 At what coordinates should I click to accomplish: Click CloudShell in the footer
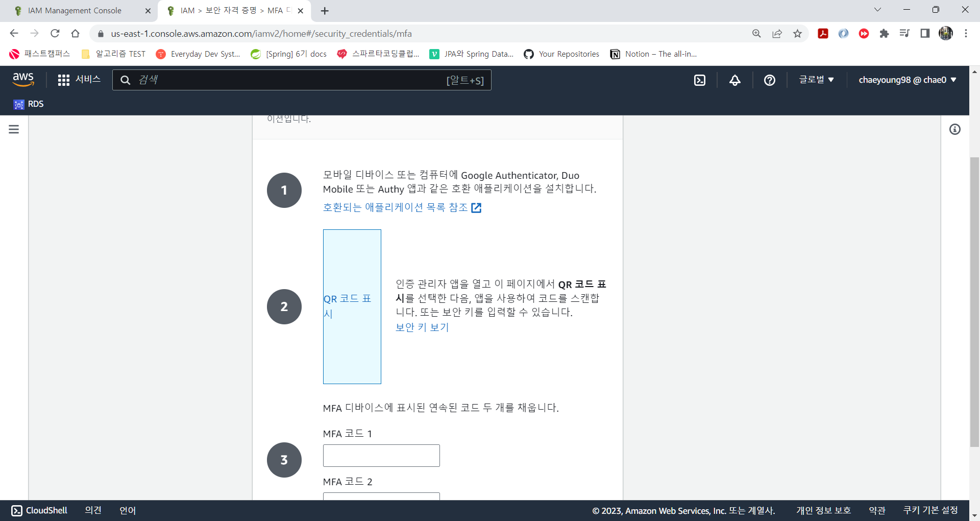39,510
